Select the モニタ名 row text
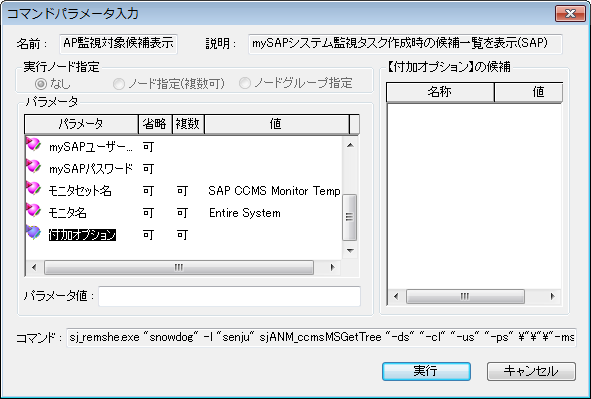The height and width of the screenshot is (399, 591). tap(68, 213)
